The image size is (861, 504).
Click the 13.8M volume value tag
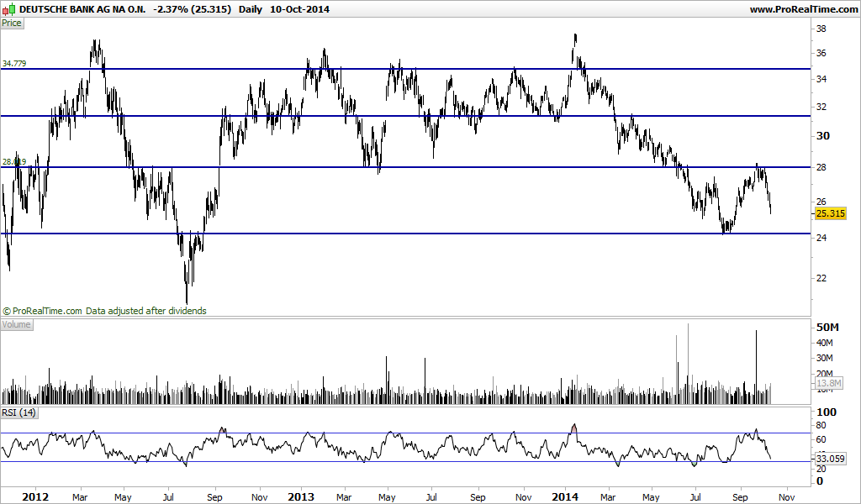[828, 383]
